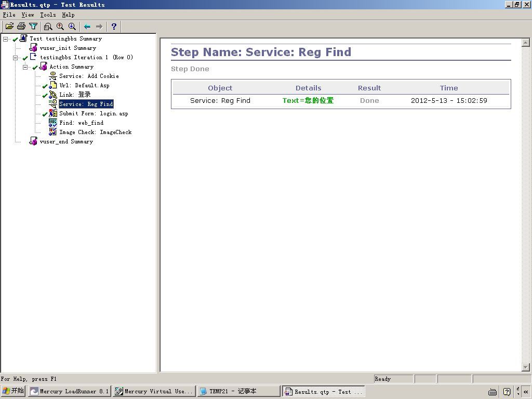Viewport: 532px width, 399px height.
Task: Select Link: 登录 step
Action: tap(75, 95)
